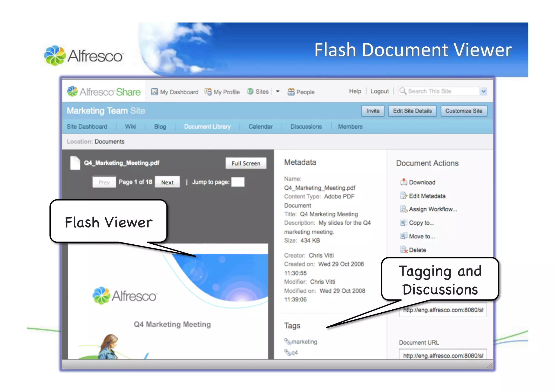Image resolution: width=555 pixels, height=392 pixels.
Task: Expand the Sites dropdown arrow
Action: (278, 92)
